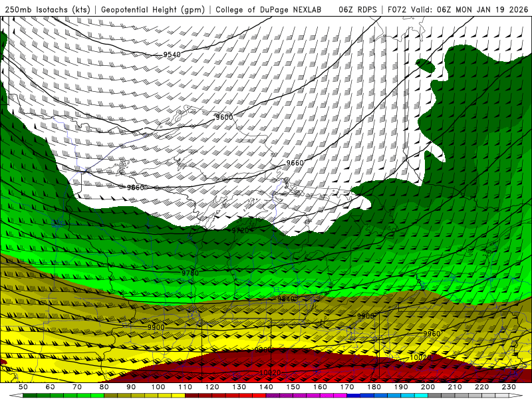Click the right arrow end of the color bar
532x399 pixels.
(515, 396)
